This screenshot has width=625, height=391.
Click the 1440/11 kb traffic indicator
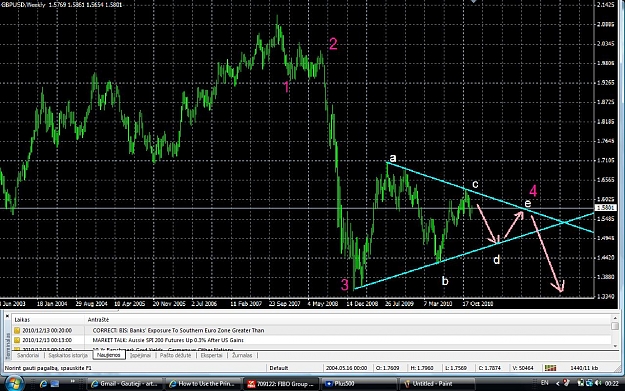pos(584,368)
